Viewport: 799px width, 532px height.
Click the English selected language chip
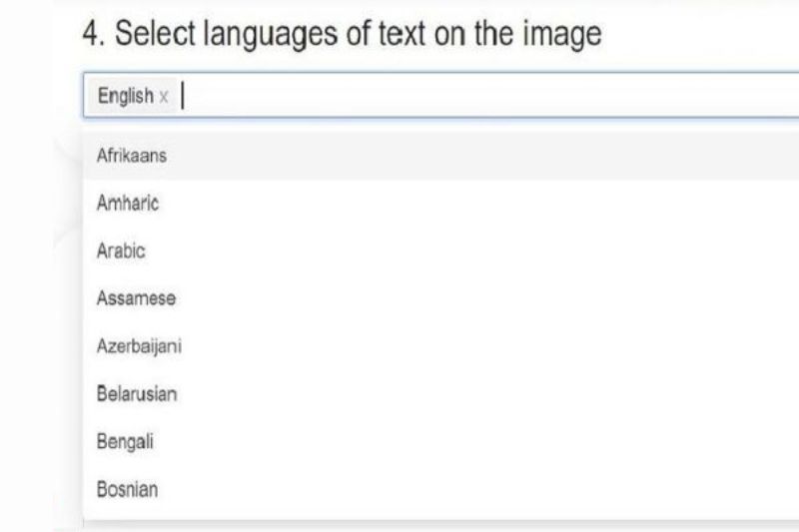(125, 96)
